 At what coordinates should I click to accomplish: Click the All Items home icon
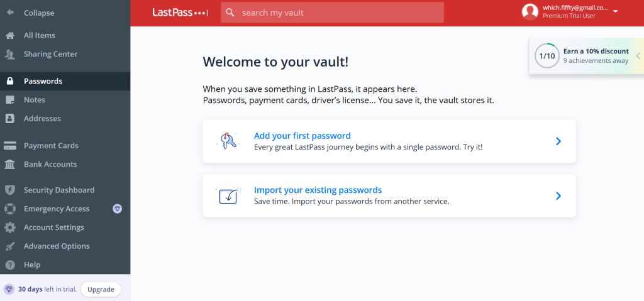tap(10, 36)
